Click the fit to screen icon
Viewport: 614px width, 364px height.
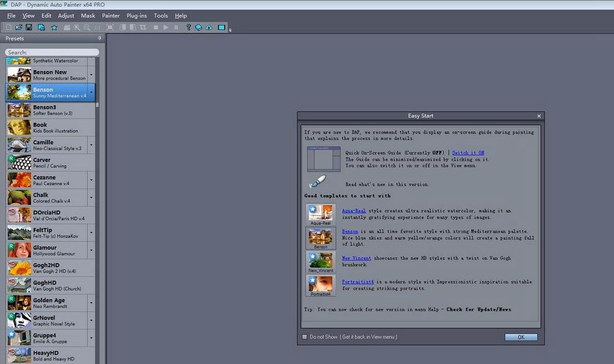pos(110,27)
